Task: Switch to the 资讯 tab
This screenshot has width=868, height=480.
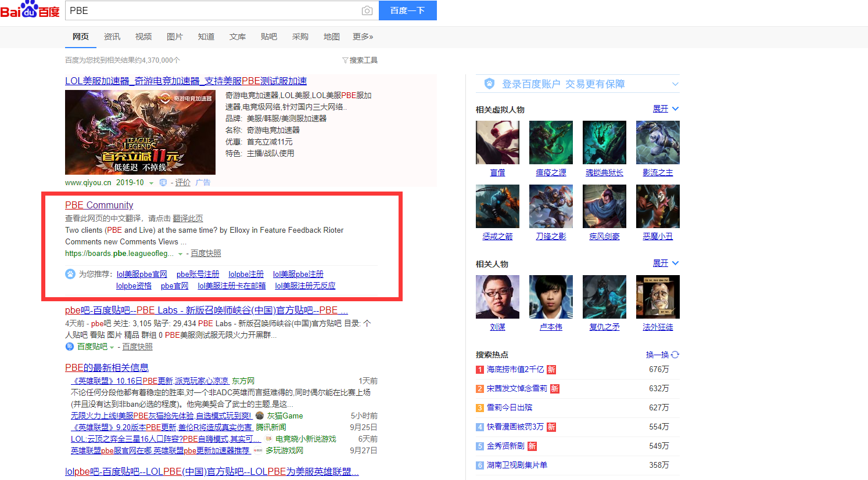Action: coord(112,37)
